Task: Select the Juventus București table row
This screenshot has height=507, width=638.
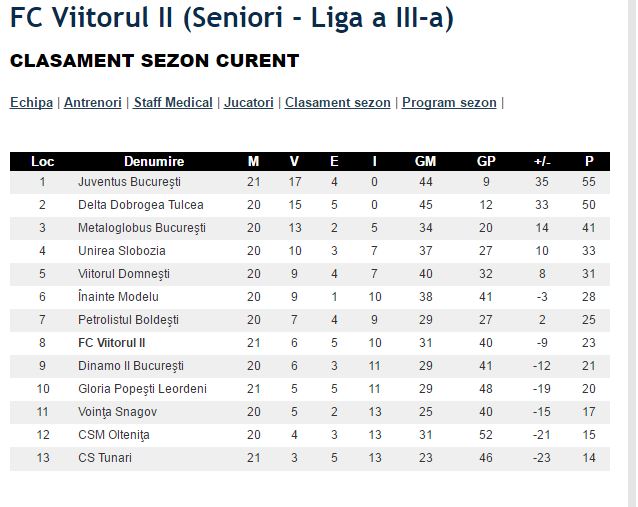Action: (x=310, y=182)
